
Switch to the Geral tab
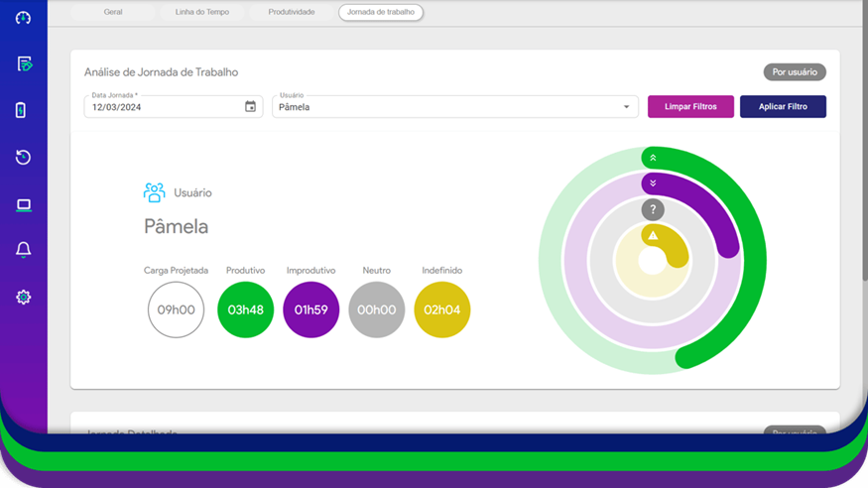(113, 12)
